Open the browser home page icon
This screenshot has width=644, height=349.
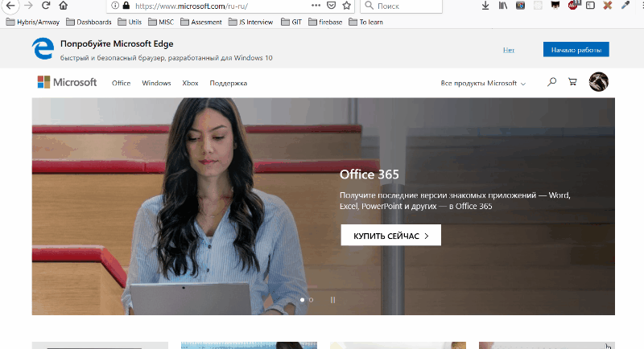pyautogui.click(x=63, y=6)
